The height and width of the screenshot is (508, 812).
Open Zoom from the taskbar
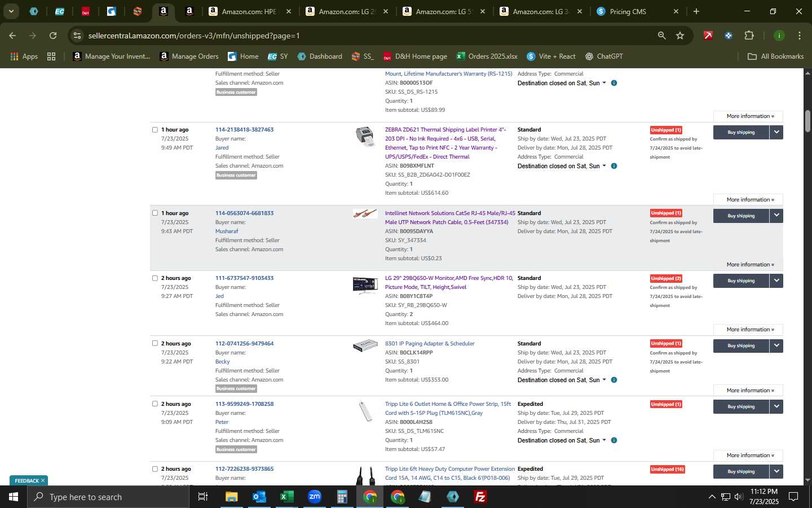[314, 497]
